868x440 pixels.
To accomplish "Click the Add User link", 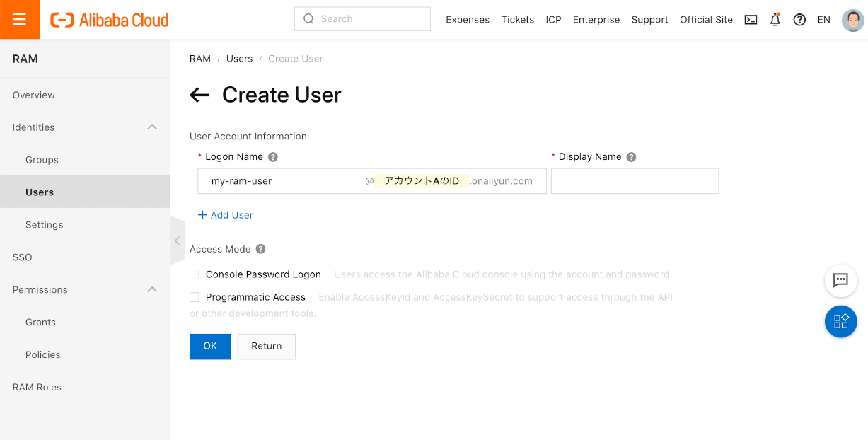I will click(x=226, y=215).
